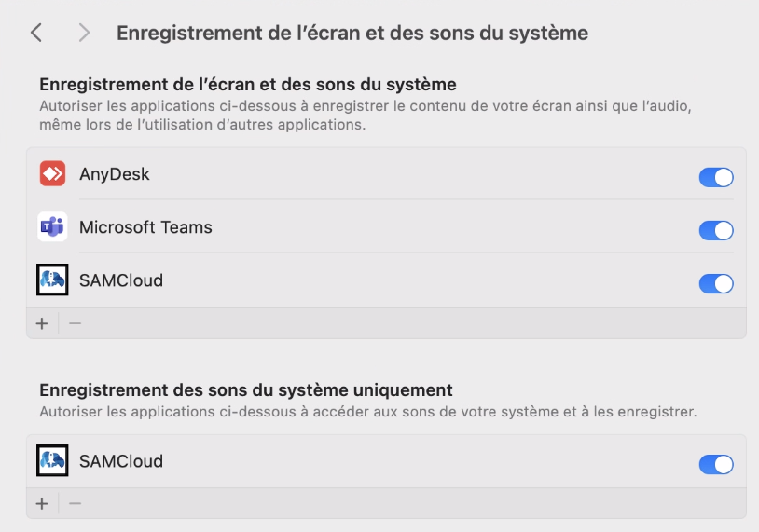Click the AnyDesk app icon
Image resolution: width=759 pixels, height=532 pixels.
(x=52, y=173)
